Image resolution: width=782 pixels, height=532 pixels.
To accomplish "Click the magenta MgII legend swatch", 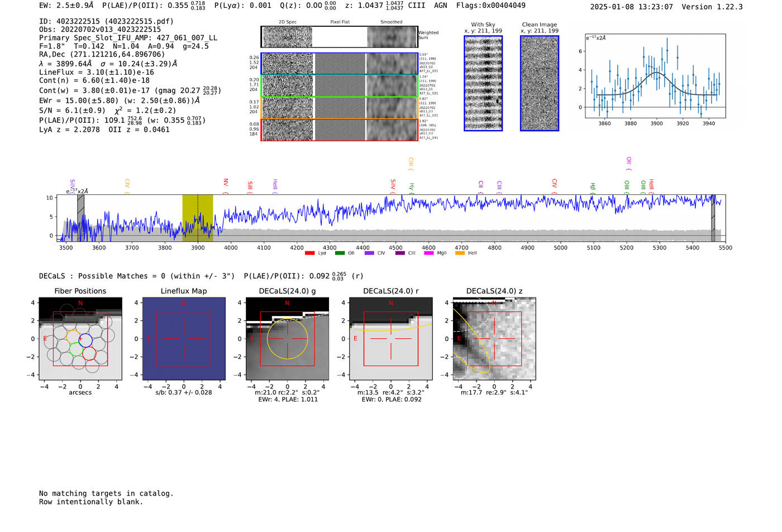I will pyautogui.click(x=429, y=253).
